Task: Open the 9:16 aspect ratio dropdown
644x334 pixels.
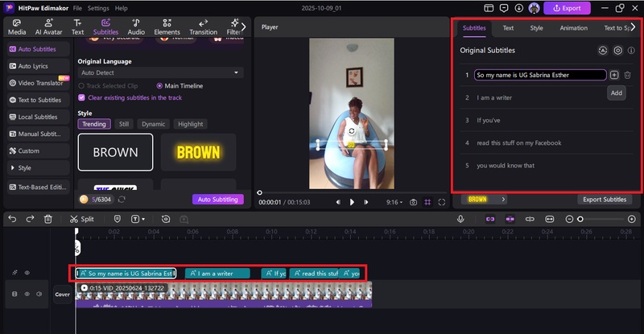Action: pos(394,202)
